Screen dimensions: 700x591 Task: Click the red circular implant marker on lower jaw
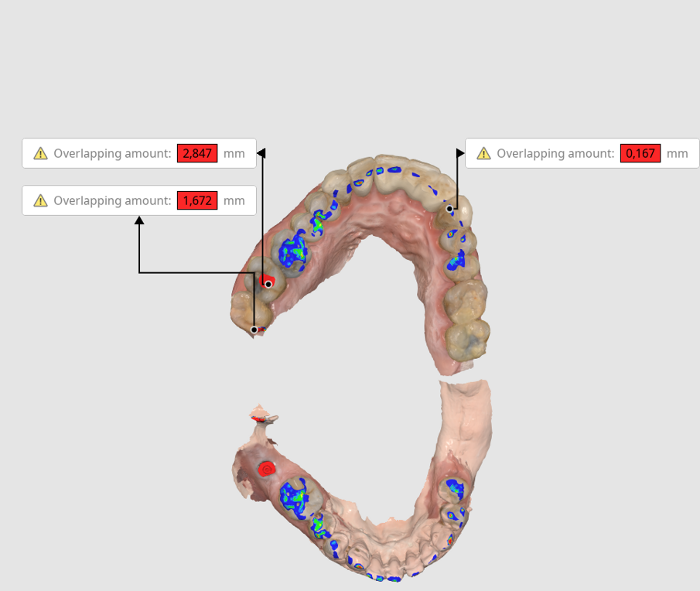[267, 469]
